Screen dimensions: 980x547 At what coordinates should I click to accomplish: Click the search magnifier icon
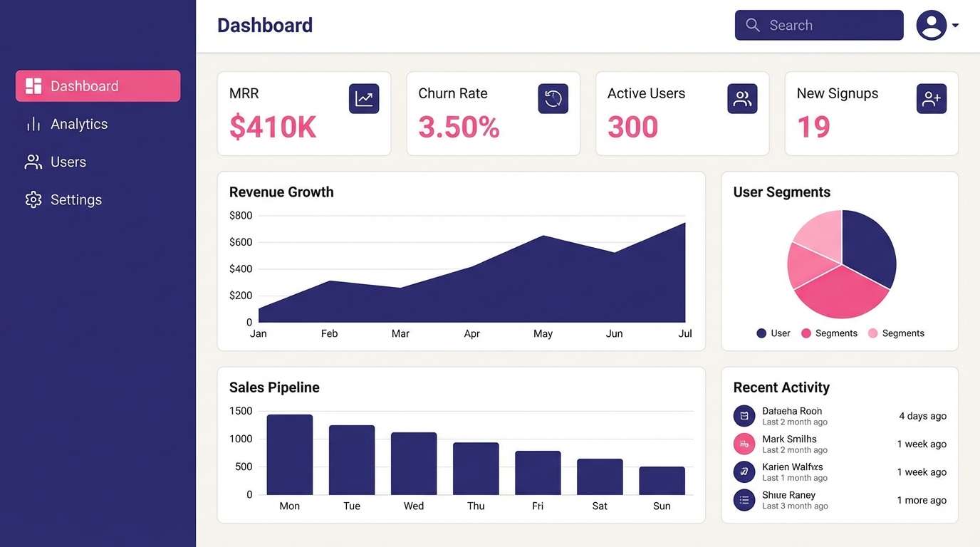point(753,24)
